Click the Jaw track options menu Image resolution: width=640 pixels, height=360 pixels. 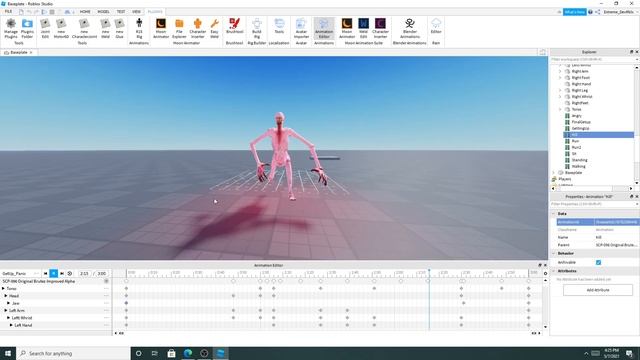pos(107,303)
